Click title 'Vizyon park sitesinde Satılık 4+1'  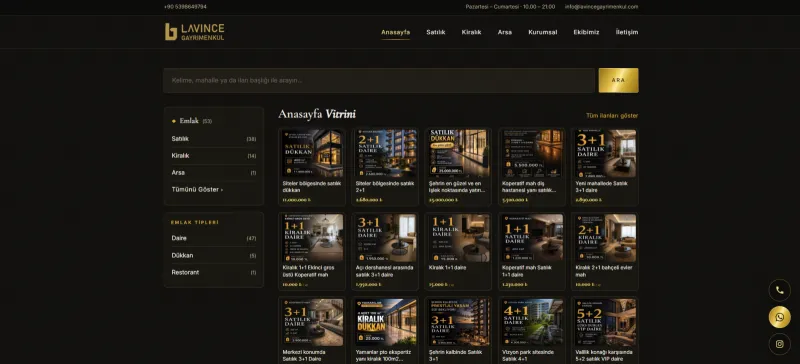tap(528, 355)
